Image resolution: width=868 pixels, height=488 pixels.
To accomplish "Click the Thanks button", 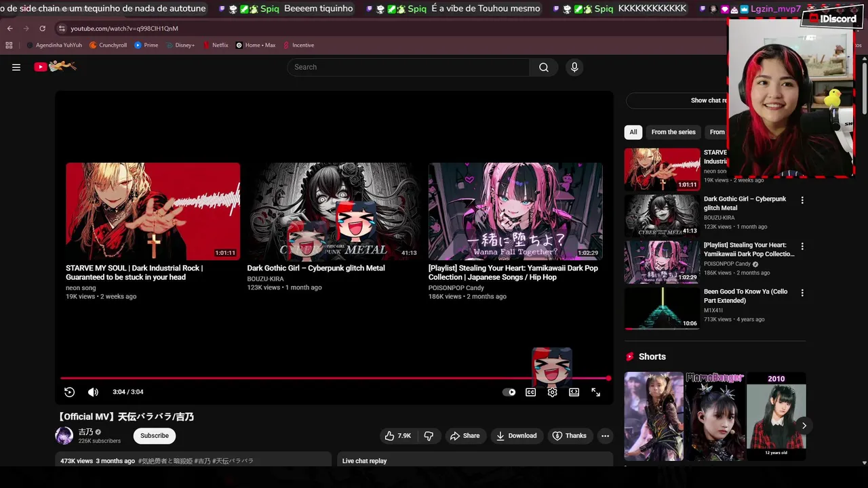I will click(570, 436).
